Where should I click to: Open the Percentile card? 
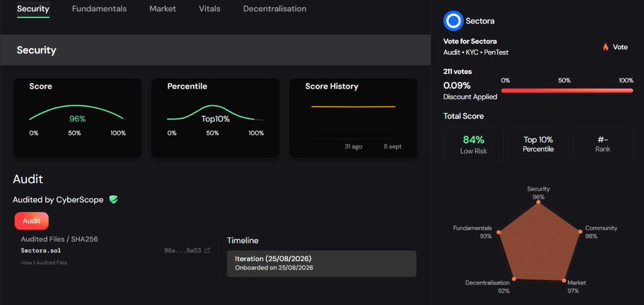pyautogui.click(x=215, y=118)
